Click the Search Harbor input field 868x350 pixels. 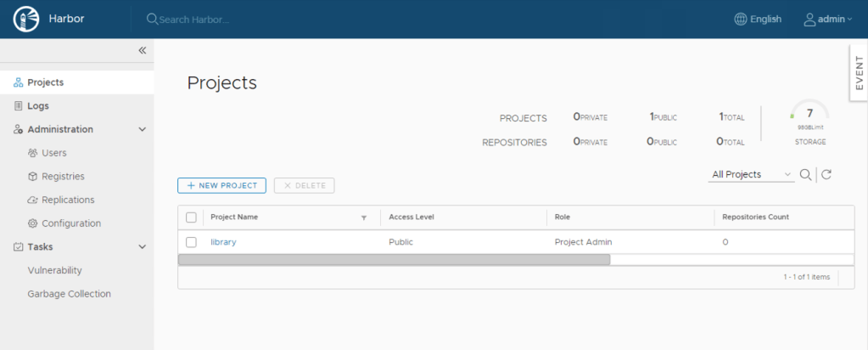tap(221, 19)
